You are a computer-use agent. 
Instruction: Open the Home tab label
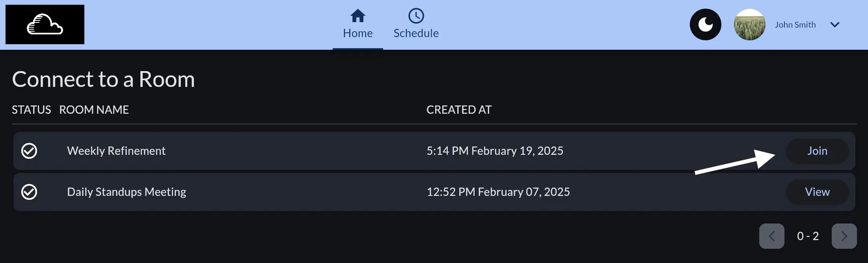click(358, 33)
